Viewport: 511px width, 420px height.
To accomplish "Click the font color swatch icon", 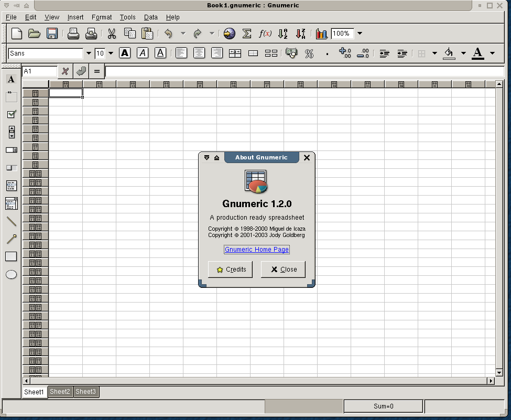I will (x=477, y=53).
